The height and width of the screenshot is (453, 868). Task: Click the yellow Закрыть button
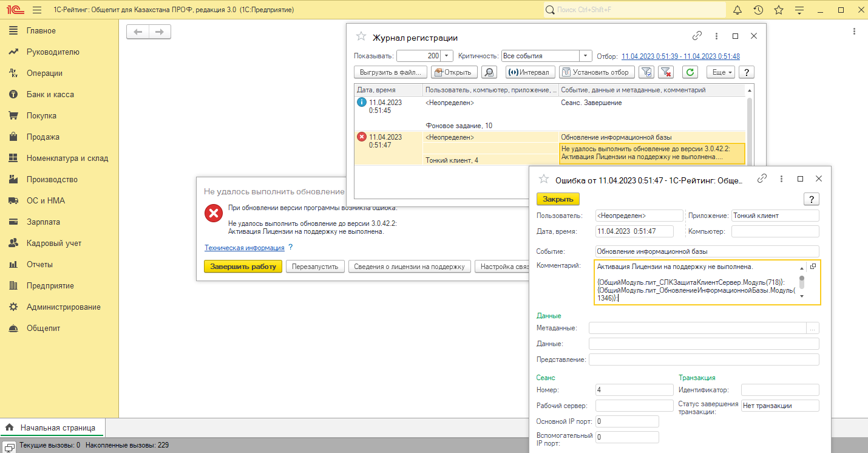click(x=558, y=199)
